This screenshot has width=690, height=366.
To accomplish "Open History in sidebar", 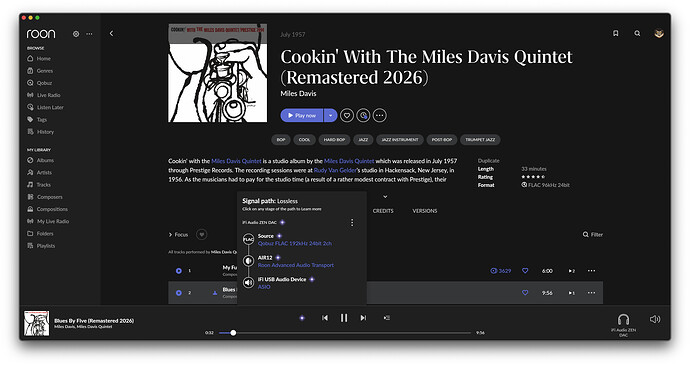I will (40, 132).
